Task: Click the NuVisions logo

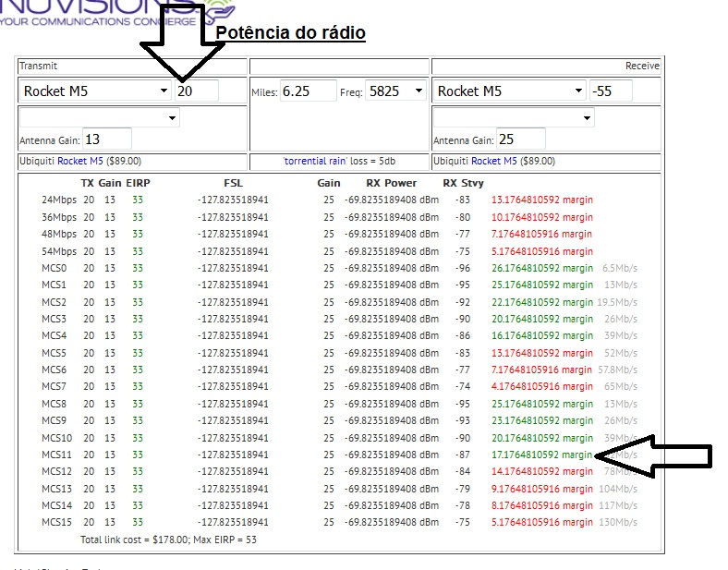Action: pyautogui.click(x=117, y=13)
